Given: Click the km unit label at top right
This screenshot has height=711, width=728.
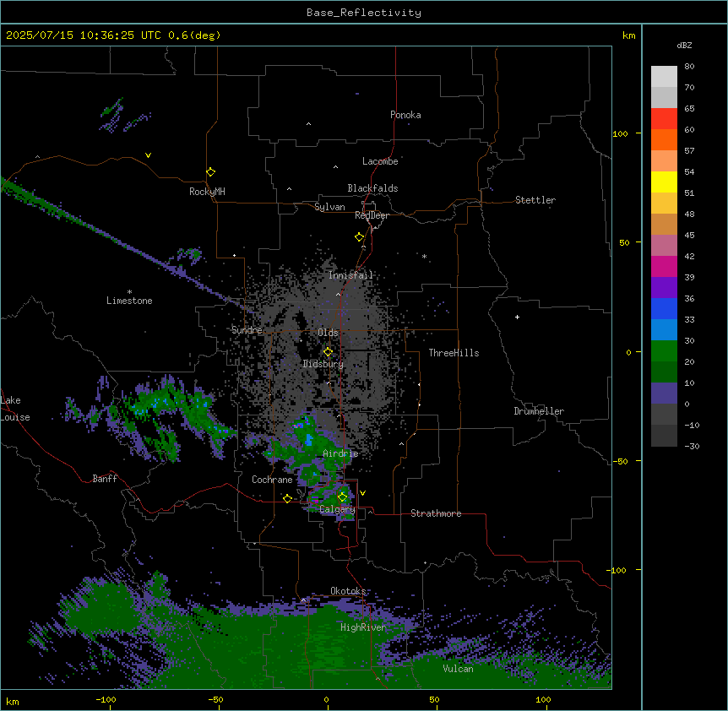Looking at the screenshot, I should pos(629,35).
